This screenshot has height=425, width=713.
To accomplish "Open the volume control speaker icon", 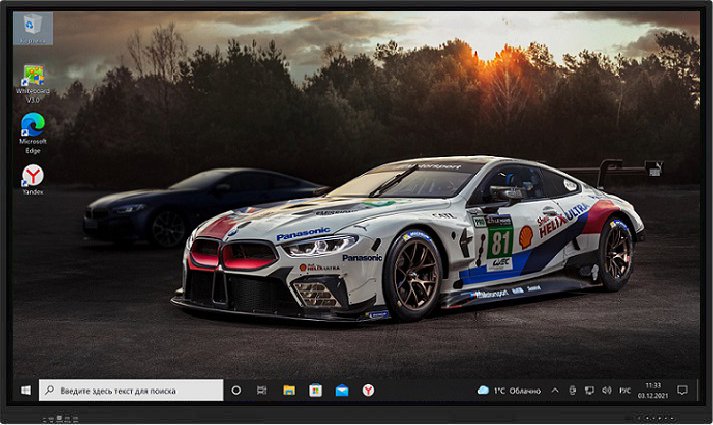I will (x=605, y=390).
